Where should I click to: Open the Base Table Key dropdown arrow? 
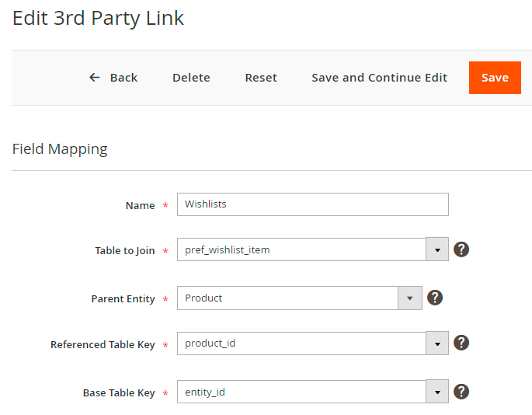(x=437, y=392)
